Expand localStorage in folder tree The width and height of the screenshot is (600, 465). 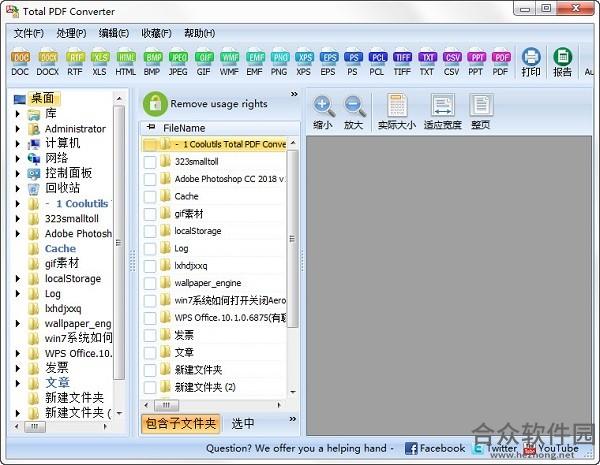click(18, 279)
